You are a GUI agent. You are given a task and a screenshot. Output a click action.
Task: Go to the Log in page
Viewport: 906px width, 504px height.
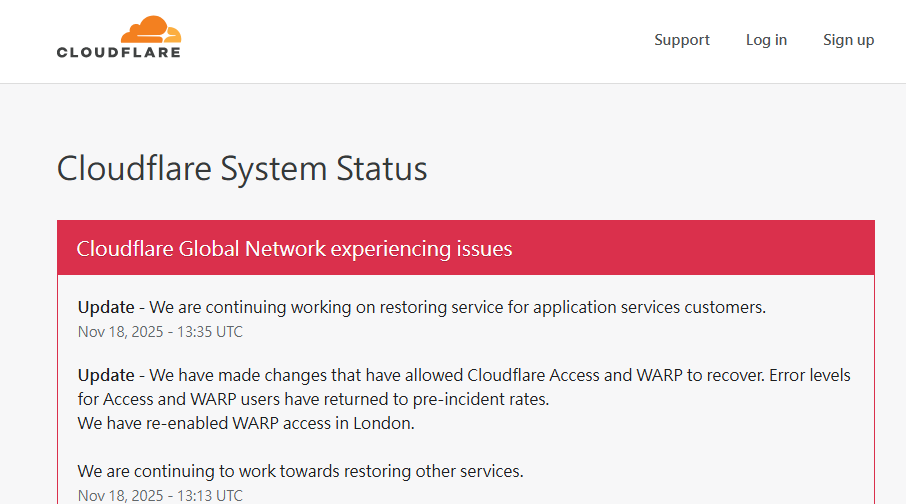(x=766, y=40)
